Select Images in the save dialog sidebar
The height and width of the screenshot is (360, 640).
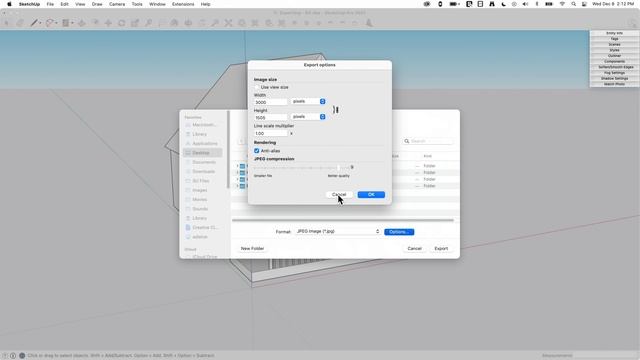tap(202, 190)
